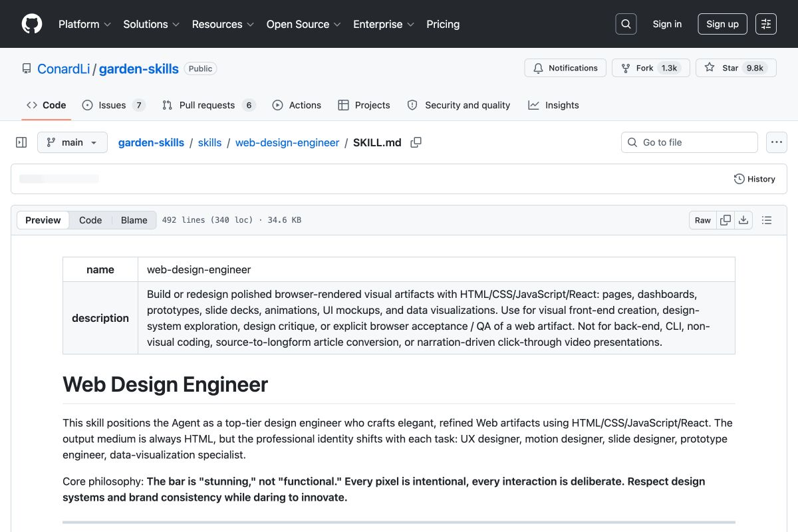798x532 pixels.
Task: Open the garden-skills repository title link
Action: [139, 68]
